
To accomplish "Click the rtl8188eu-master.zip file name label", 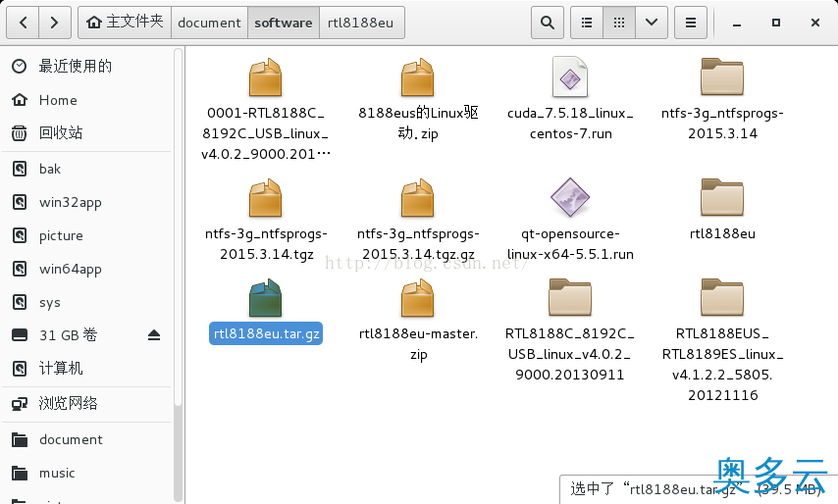I will [x=418, y=344].
